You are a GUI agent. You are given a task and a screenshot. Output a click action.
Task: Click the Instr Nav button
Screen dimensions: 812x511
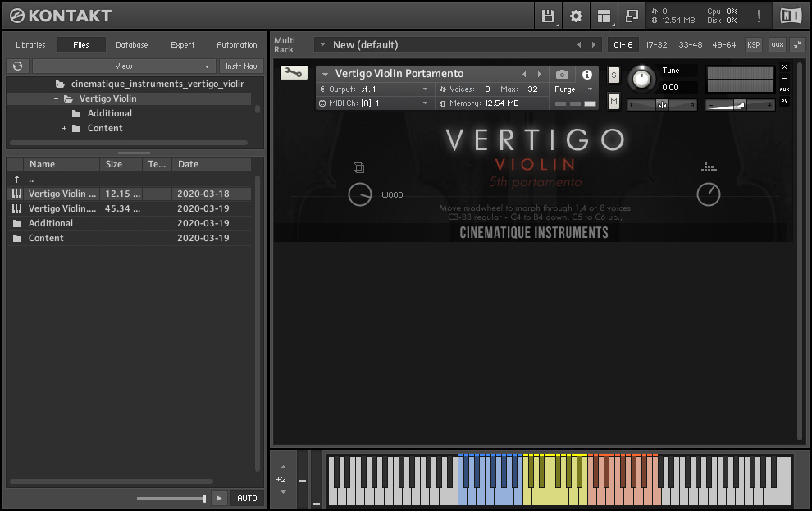click(240, 66)
